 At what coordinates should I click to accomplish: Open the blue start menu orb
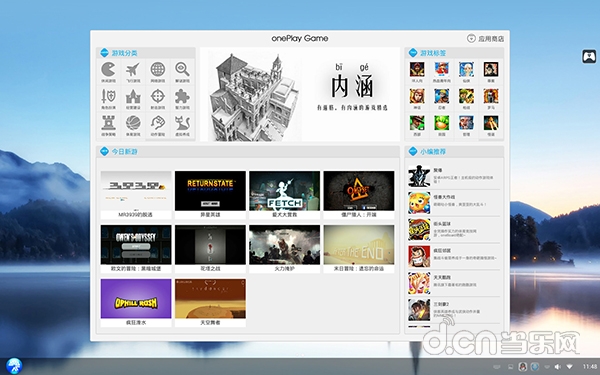coord(14,366)
